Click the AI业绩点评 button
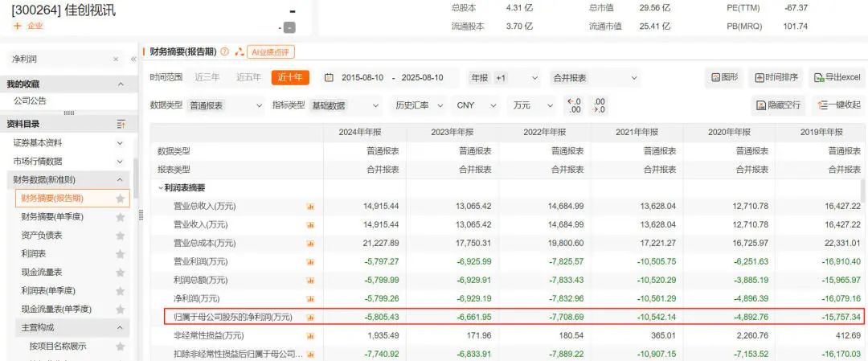Screen dimensions: 868x361 pyautogui.click(x=271, y=52)
